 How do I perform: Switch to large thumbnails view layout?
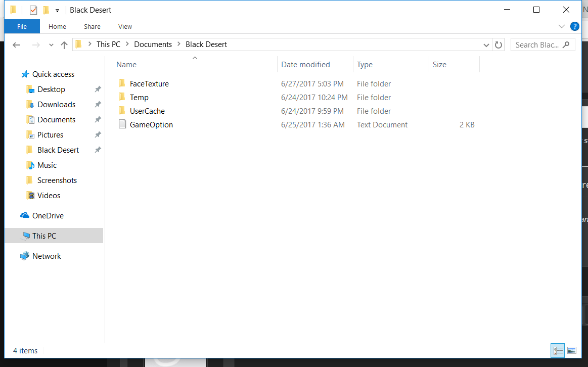pyautogui.click(x=572, y=350)
